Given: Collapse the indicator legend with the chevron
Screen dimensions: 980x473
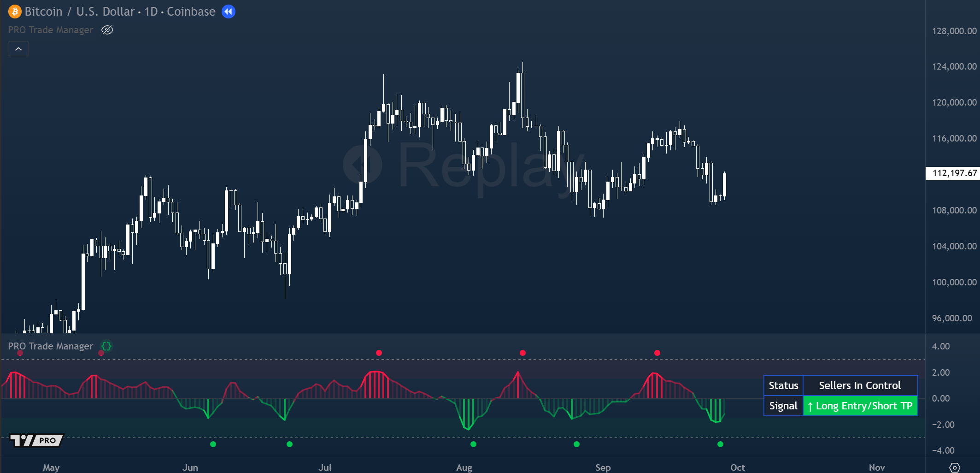Looking at the screenshot, I should pos(18,49).
